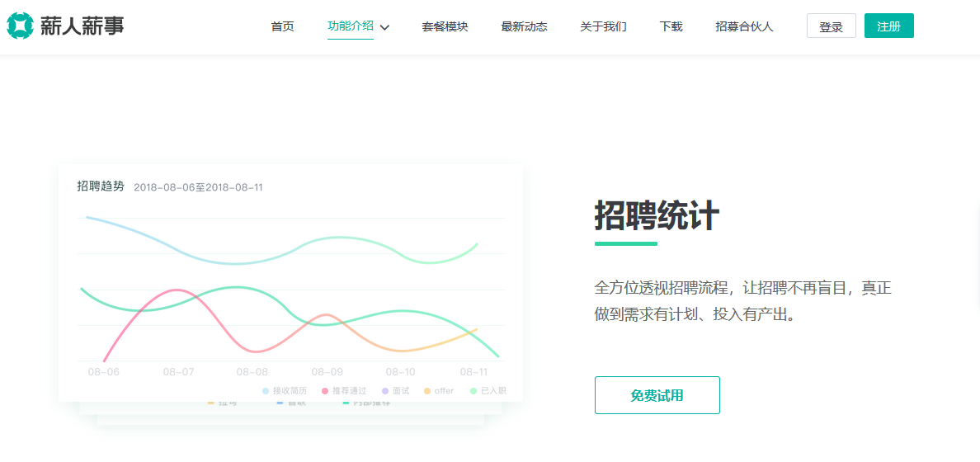Navigate to 最新动态
Screen dimensions: 980x462
524,26
